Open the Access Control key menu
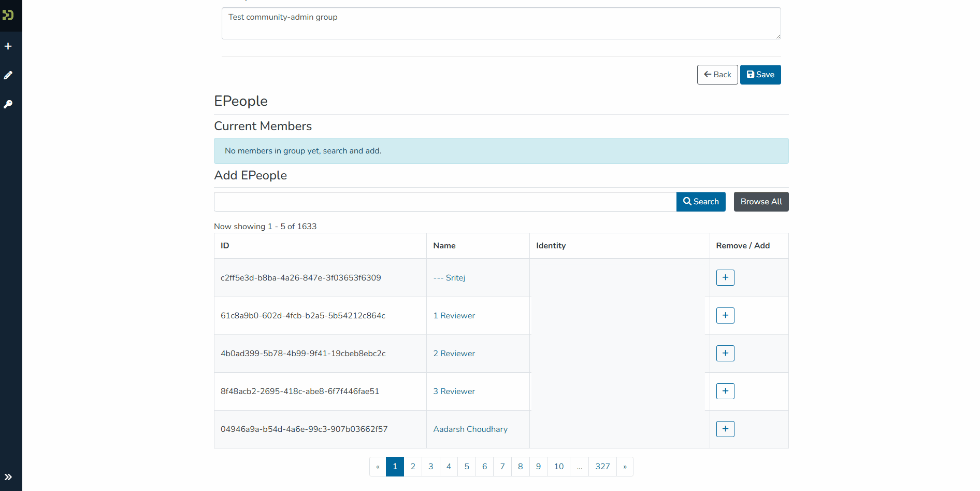980x491 pixels. pos(8,104)
